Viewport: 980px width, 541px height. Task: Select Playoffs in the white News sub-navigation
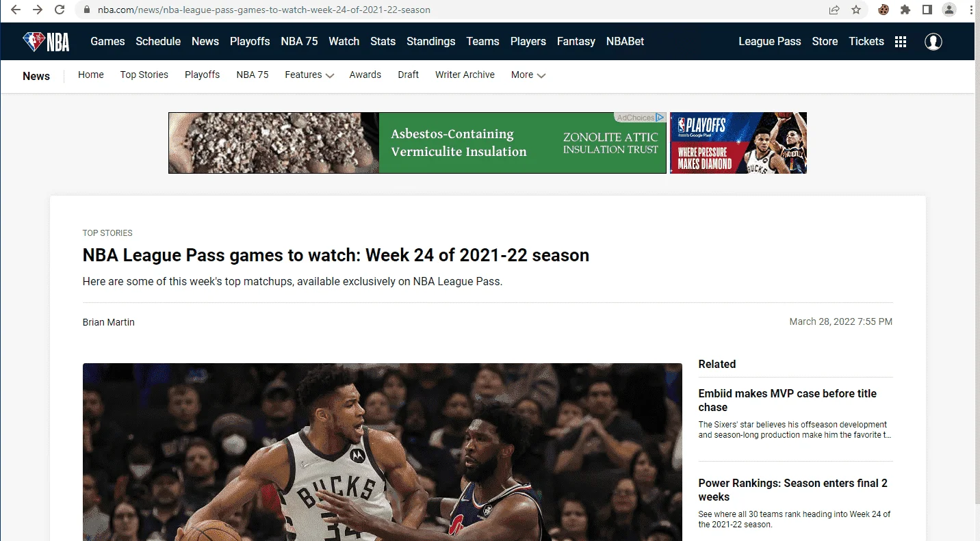click(x=203, y=75)
